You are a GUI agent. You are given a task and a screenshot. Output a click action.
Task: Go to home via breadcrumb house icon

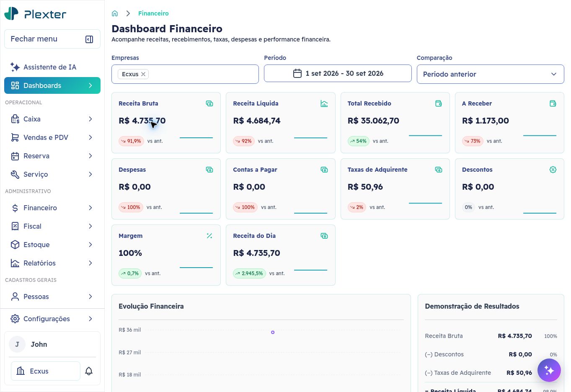point(115,13)
